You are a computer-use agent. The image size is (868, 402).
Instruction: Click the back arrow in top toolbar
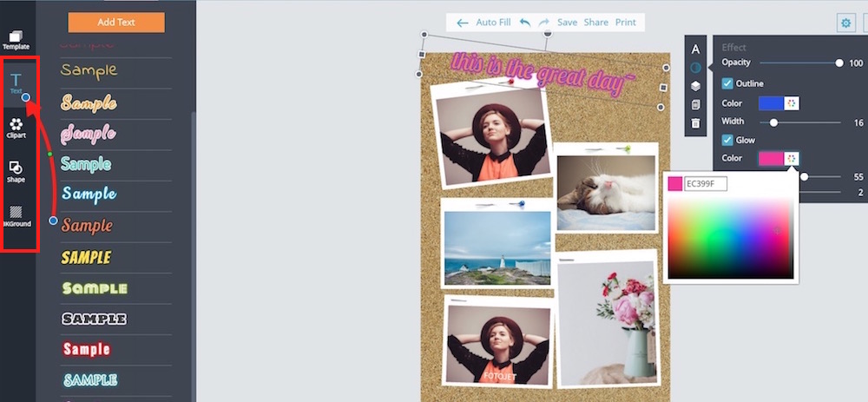(x=462, y=22)
